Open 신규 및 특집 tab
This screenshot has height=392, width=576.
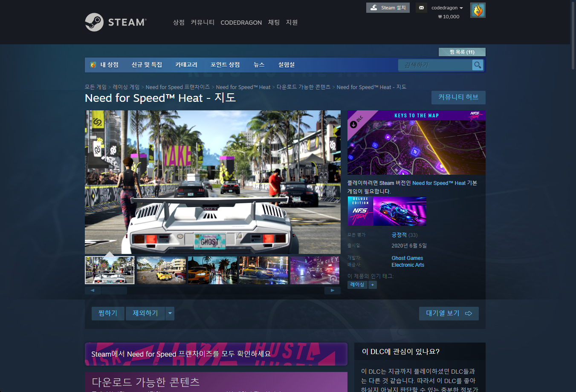(147, 65)
